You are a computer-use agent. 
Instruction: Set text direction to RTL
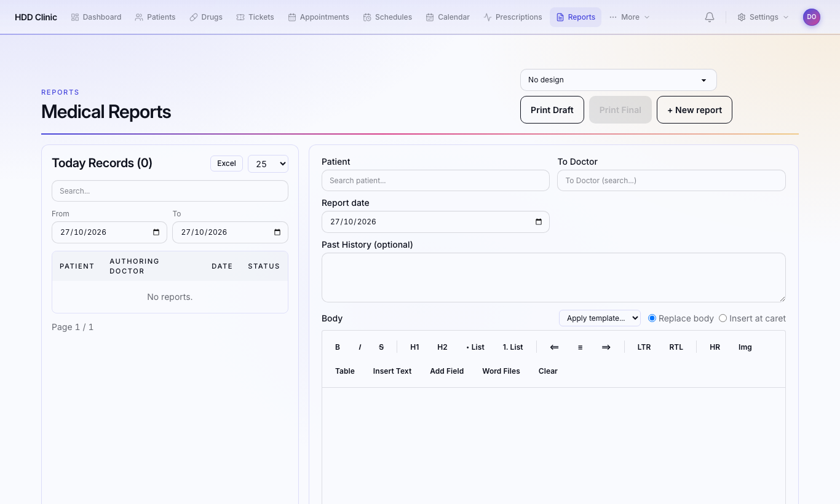[676, 347]
